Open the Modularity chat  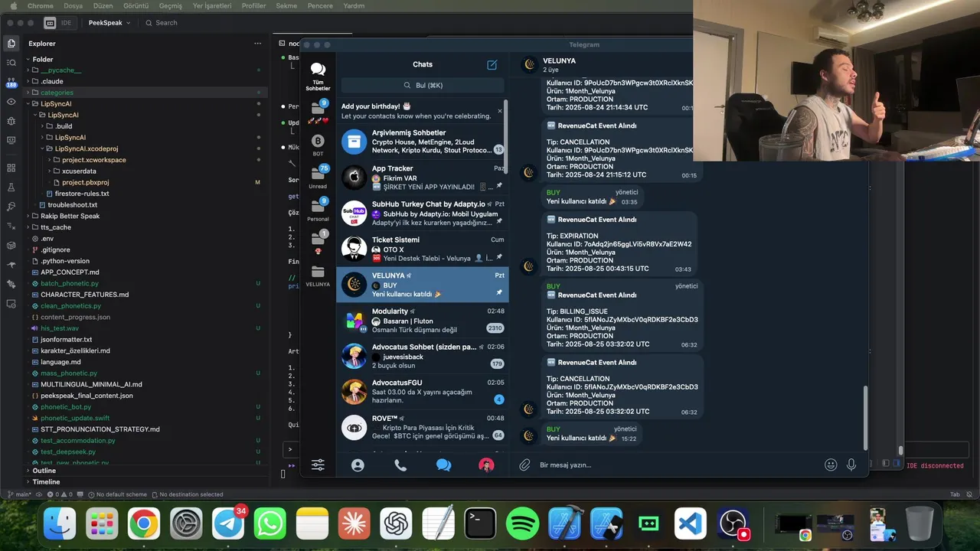pyautogui.click(x=423, y=321)
